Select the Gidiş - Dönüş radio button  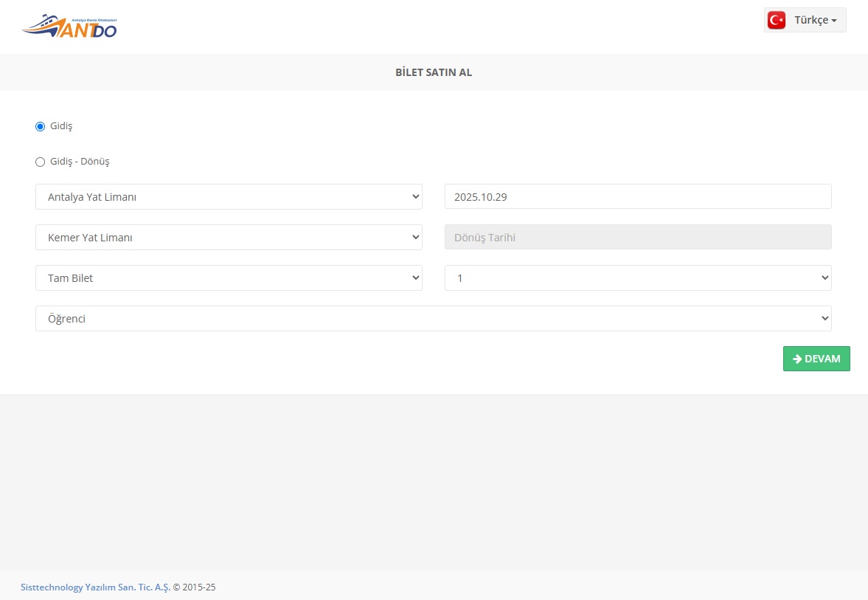pos(41,162)
